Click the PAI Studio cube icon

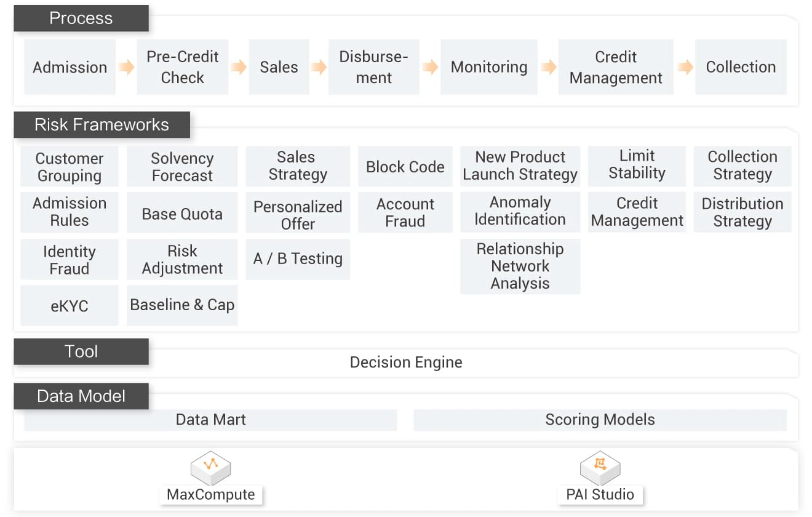[x=600, y=468]
